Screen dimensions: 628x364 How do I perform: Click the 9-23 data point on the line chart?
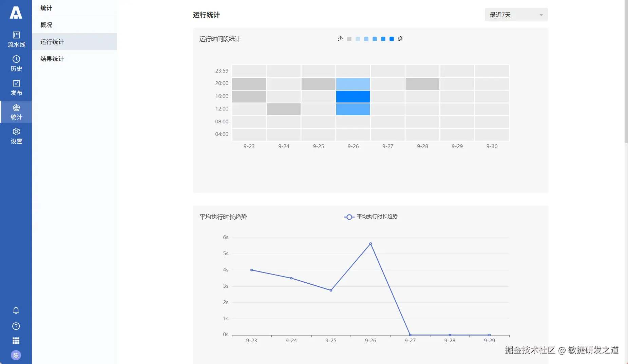251,270
